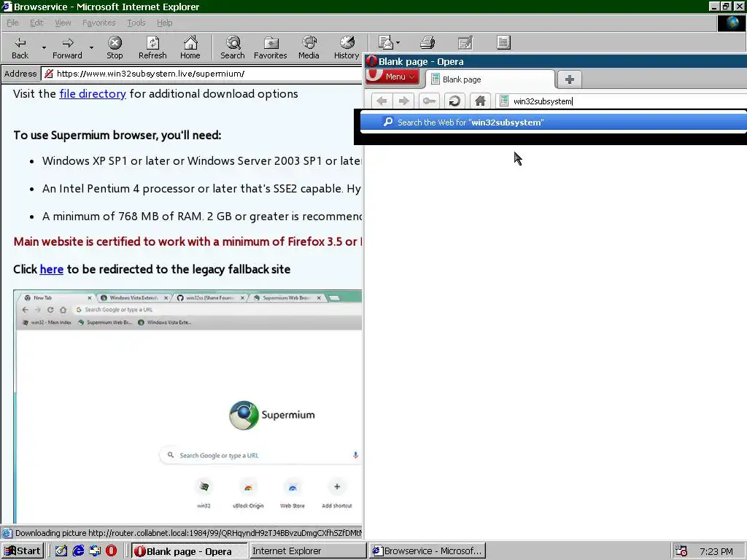Expand the Mail button dropdown arrow
The width and height of the screenshot is (747, 560).
398,42
